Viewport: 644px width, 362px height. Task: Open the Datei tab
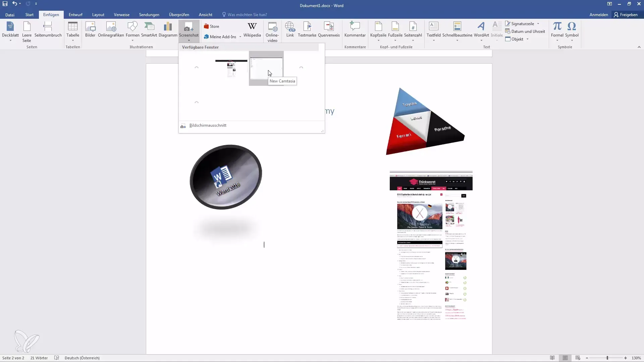[10, 15]
